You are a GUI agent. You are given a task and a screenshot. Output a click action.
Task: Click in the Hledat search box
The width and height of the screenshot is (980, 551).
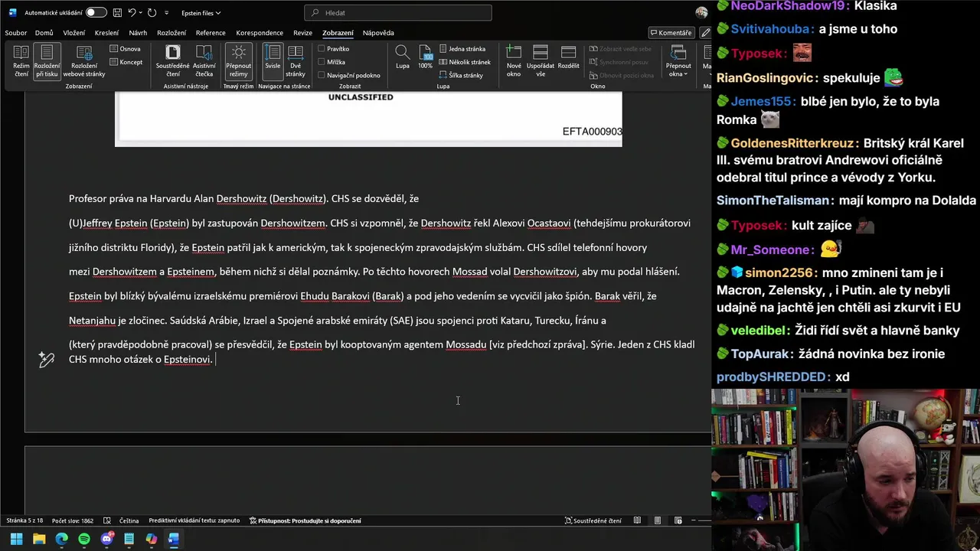[x=397, y=13]
